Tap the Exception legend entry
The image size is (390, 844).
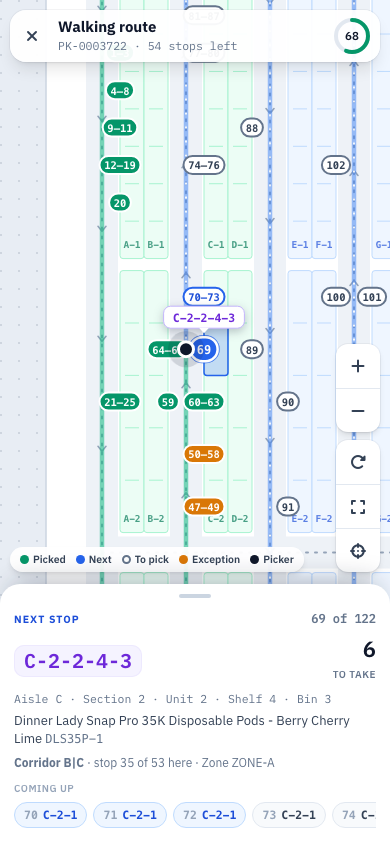click(x=209, y=559)
